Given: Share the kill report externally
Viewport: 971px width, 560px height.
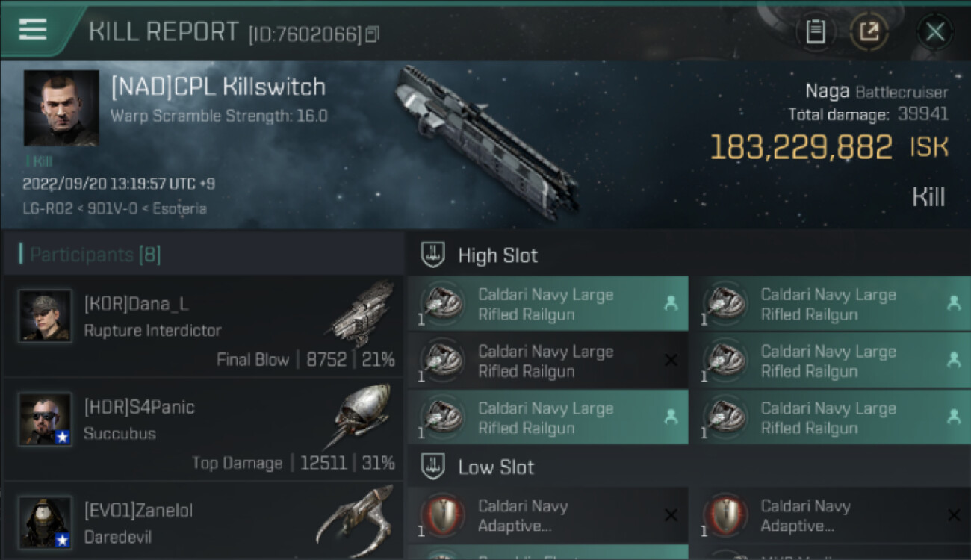Looking at the screenshot, I should (869, 32).
